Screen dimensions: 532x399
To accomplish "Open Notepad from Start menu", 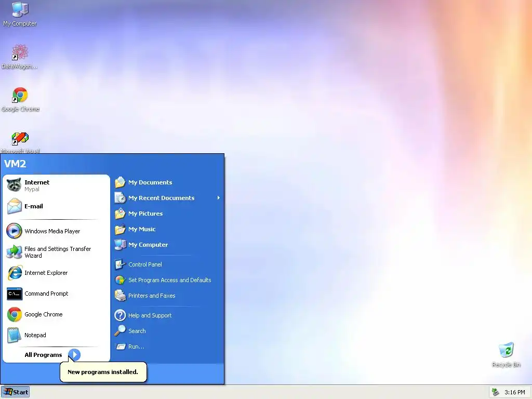I will 56,335.
